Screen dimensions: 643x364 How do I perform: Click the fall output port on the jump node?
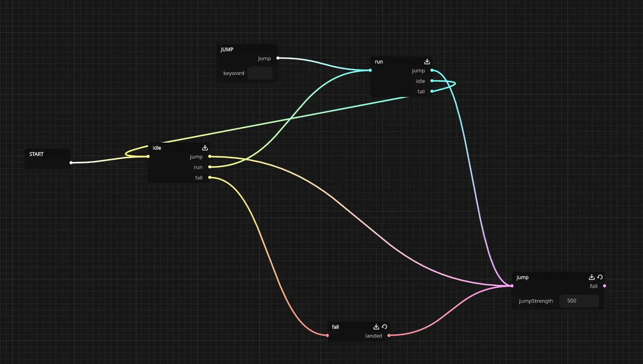tap(605, 286)
